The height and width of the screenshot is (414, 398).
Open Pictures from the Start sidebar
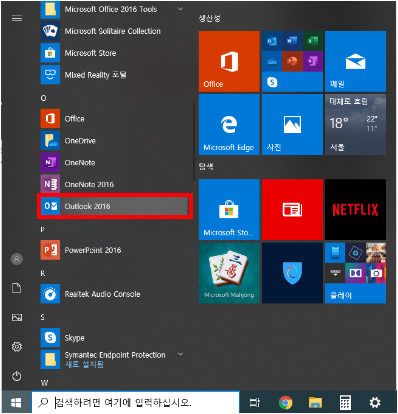[x=17, y=317]
